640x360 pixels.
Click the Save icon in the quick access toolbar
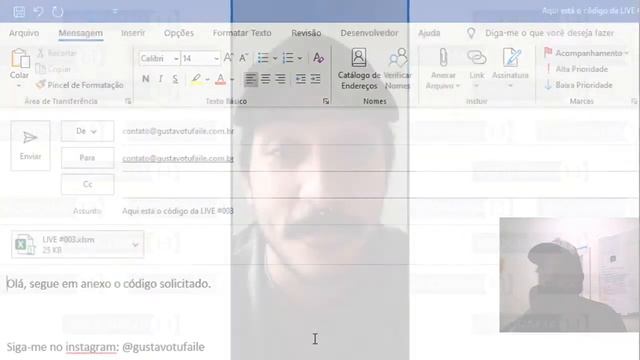click(x=19, y=11)
